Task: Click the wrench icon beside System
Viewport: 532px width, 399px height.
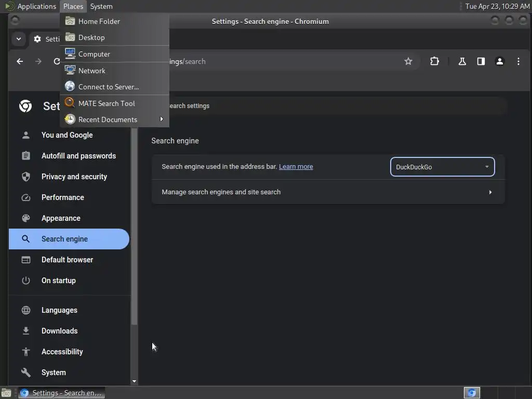Action: pos(26,373)
